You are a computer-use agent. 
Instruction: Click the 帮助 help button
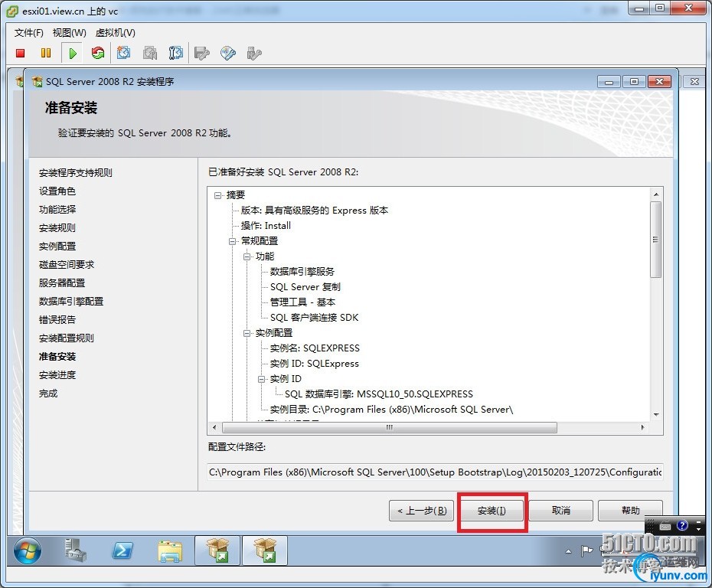630,511
